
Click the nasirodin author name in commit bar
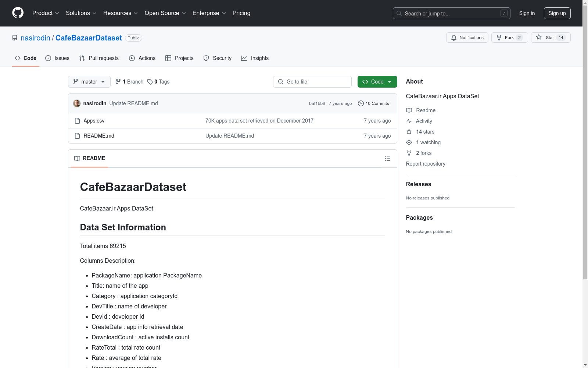coord(95,103)
